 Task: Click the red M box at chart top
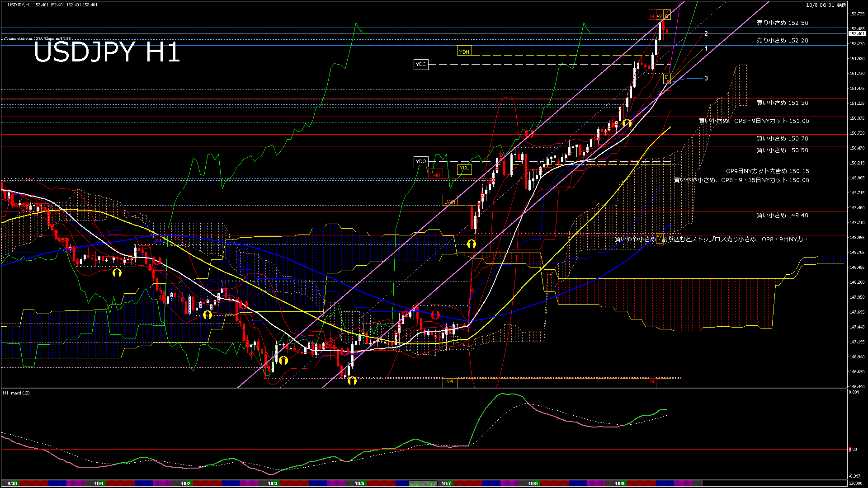click(x=652, y=16)
